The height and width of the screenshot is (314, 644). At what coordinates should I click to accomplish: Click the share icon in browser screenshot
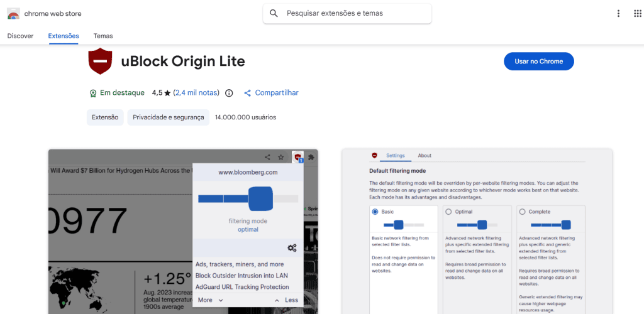tap(267, 156)
